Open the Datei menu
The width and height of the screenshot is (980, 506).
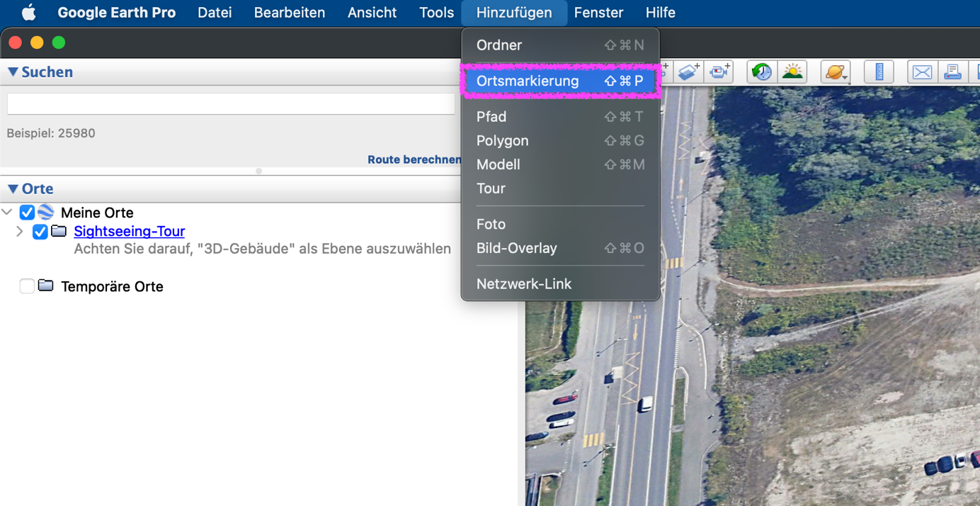click(215, 13)
